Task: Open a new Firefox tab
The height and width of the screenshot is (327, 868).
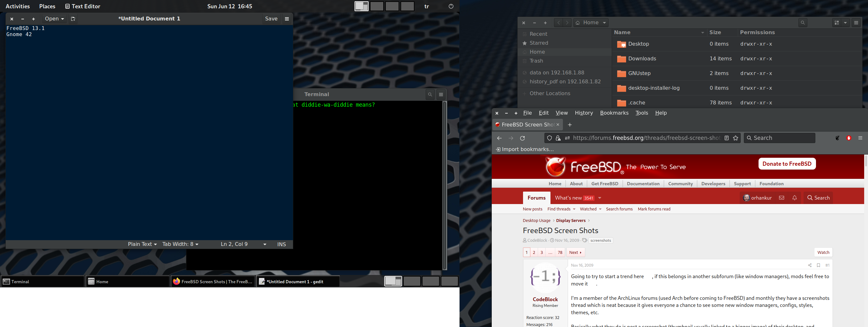Action: click(x=570, y=125)
